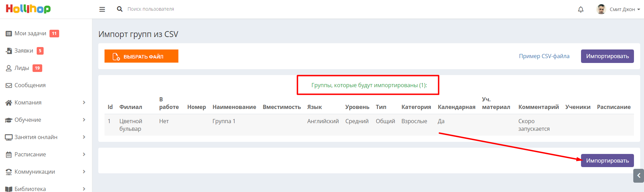Image resolution: width=644 pixels, height=192 pixels.
Task: Select the Взрослые category cell
Action: pos(414,121)
